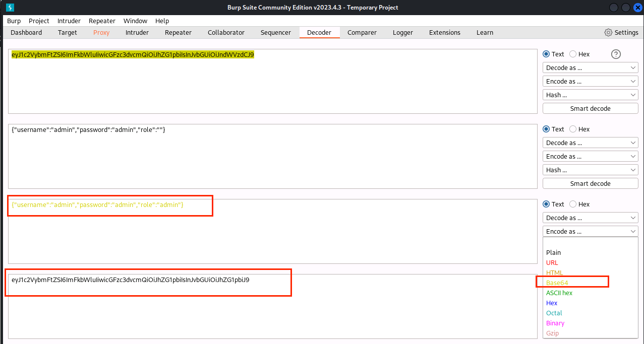This screenshot has width=644, height=344.
Task: Expand 'Hash ...' dropdown in first panel
Action: tap(591, 95)
